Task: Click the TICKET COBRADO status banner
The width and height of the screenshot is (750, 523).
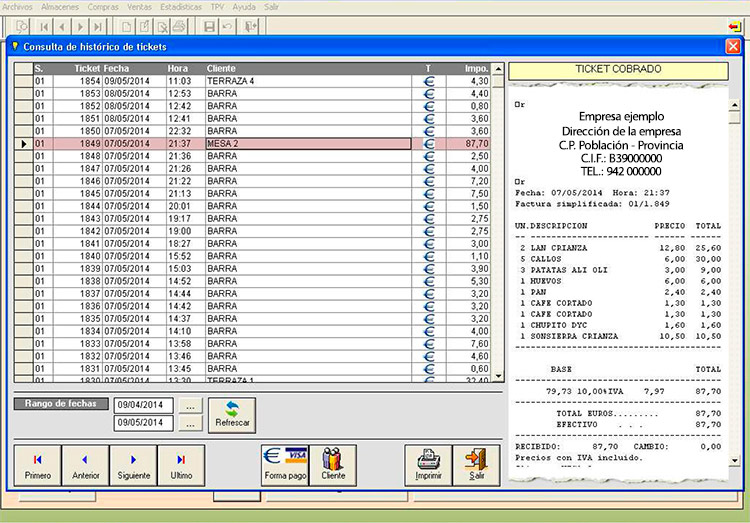Action: click(x=618, y=70)
